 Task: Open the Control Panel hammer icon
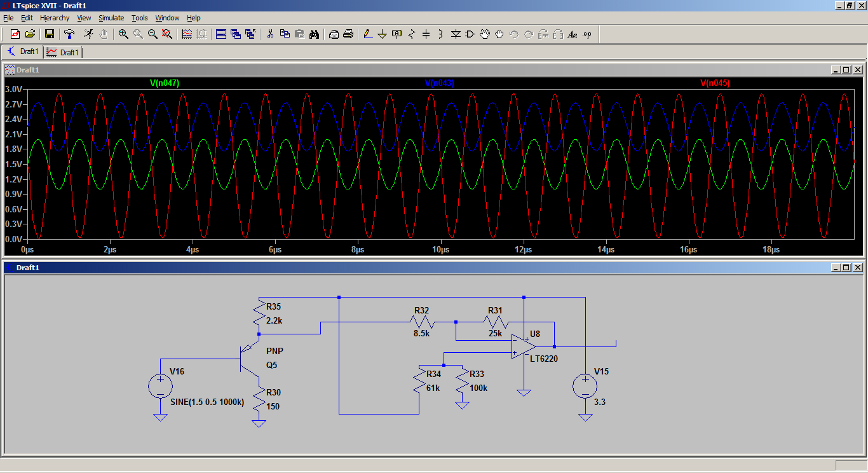69,34
